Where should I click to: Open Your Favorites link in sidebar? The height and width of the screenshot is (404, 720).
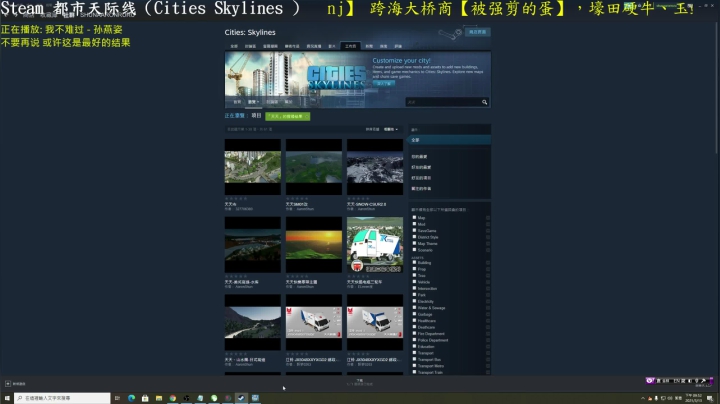(x=419, y=157)
